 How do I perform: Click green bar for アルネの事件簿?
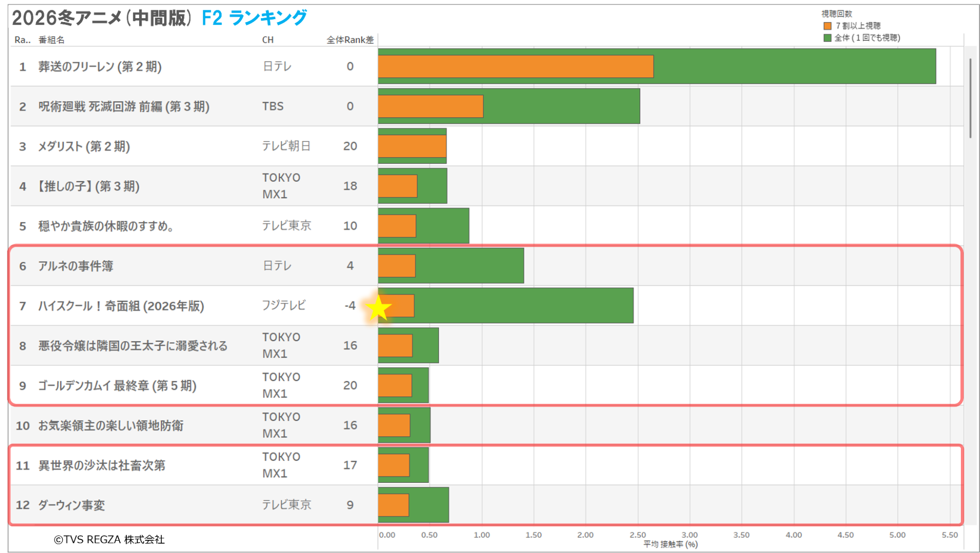tap(469, 266)
